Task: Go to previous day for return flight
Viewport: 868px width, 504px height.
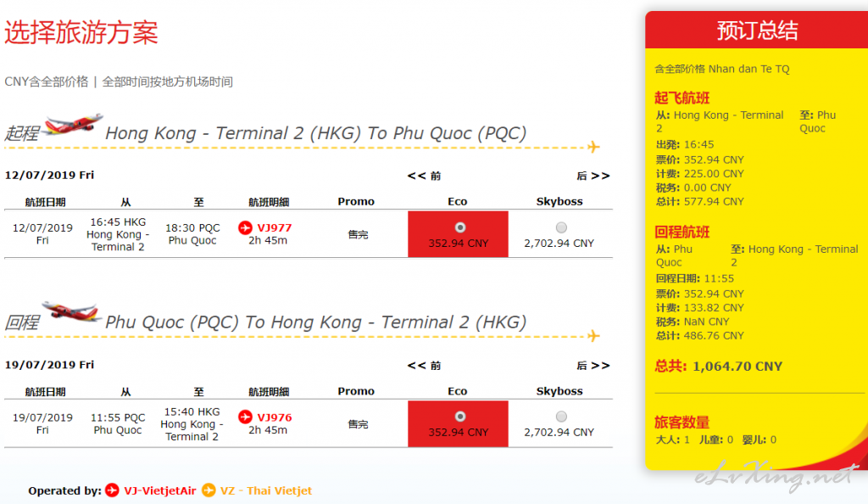Action: (x=424, y=366)
